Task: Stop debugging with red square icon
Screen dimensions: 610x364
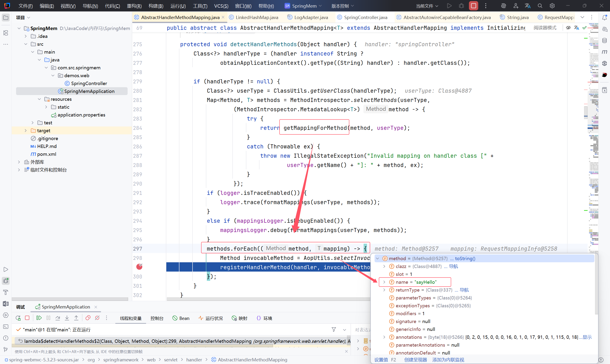Action: (x=27, y=318)
